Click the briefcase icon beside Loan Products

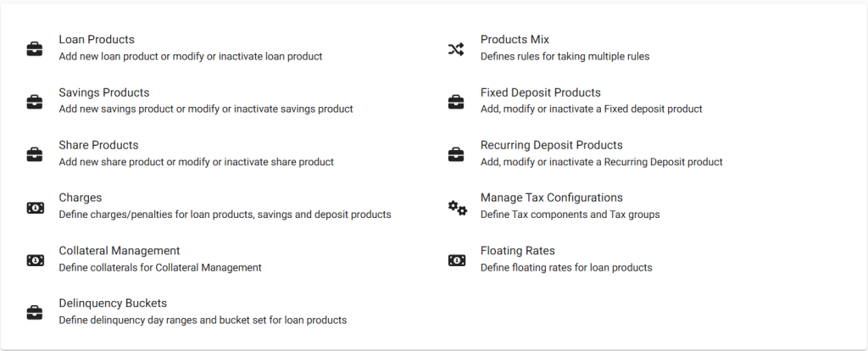(x=34, y=48)
